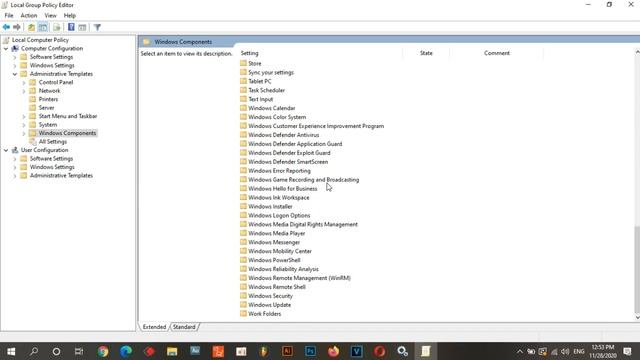Open Task View on the taskbar

point(79,351)
